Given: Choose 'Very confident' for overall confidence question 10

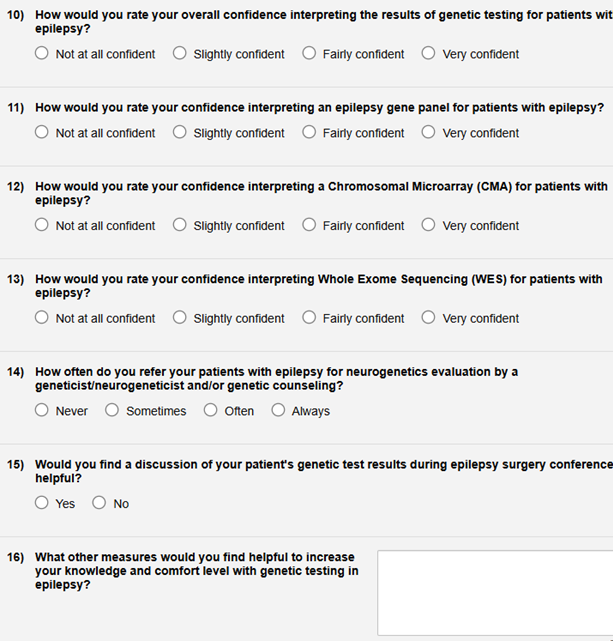Looking at the screenshot, I should [x=429, y=54].
